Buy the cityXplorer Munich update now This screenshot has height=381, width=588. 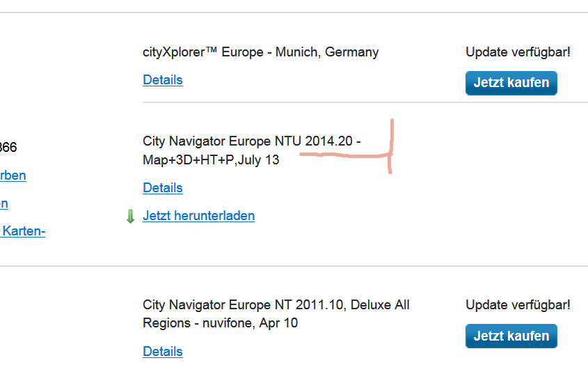[511, 83]
